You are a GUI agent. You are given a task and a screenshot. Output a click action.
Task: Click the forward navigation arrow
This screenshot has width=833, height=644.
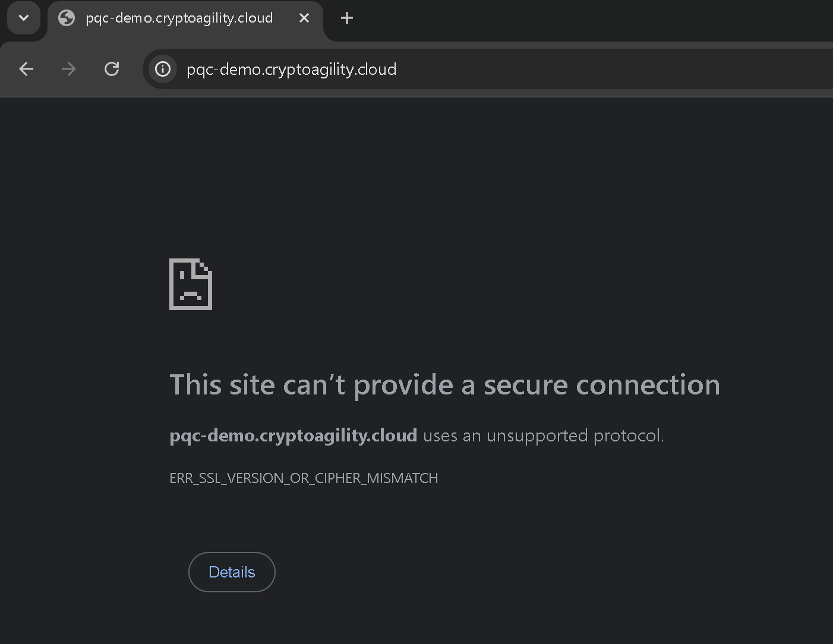pos(69,69)
